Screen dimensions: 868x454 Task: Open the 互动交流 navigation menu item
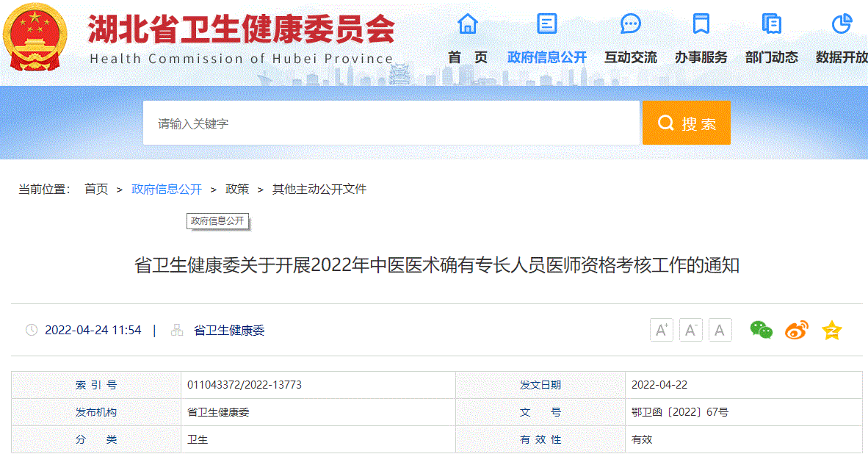(x=630, y=57)
